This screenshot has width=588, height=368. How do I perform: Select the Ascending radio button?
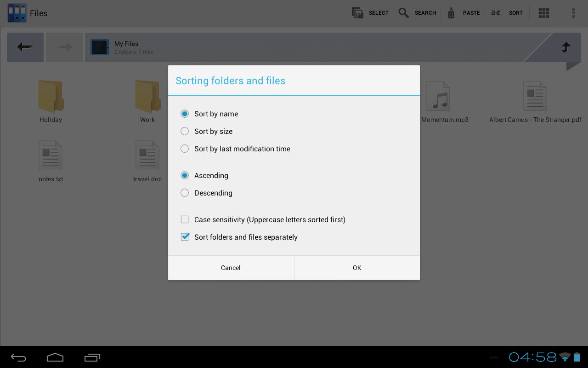tap(185, 175)
